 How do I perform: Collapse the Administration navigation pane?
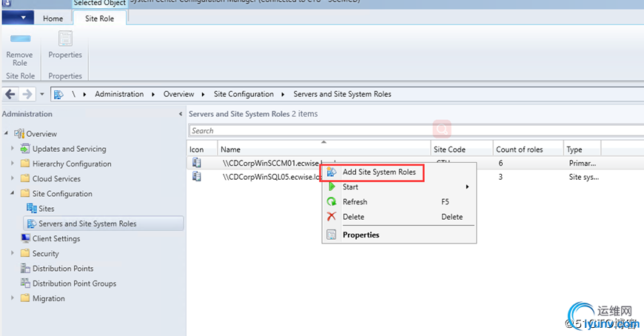tap(181, 114)
